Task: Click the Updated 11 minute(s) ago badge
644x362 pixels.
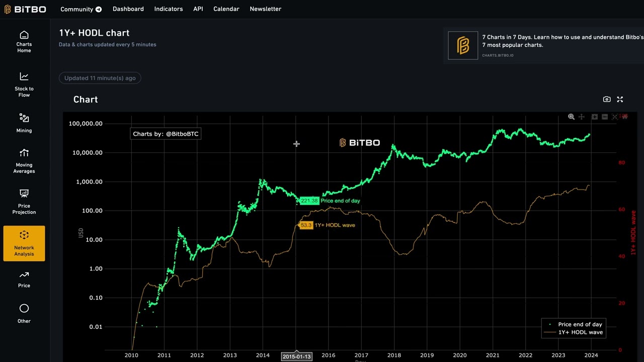Action: 100,78
